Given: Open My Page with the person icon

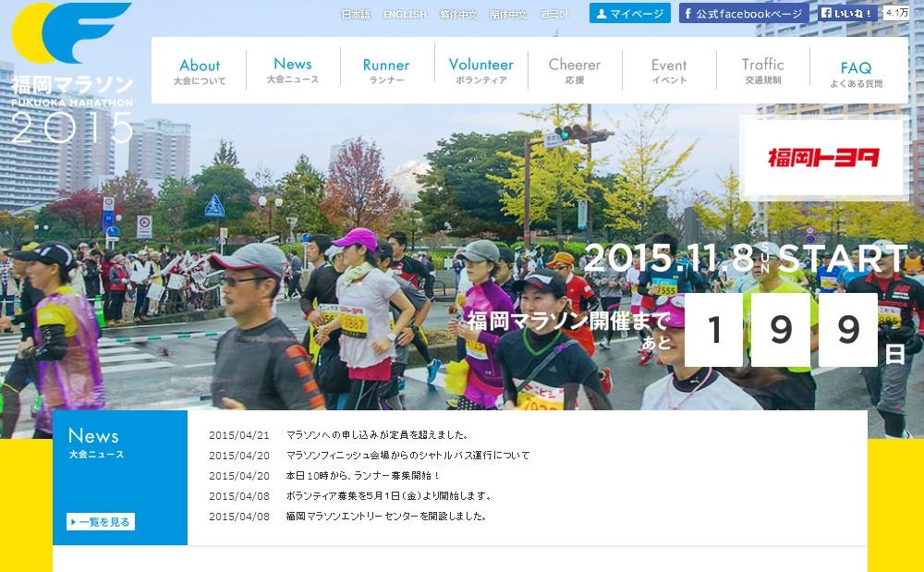Looking at the screenshot, I should pyautogui.click(x=630, y=14).
